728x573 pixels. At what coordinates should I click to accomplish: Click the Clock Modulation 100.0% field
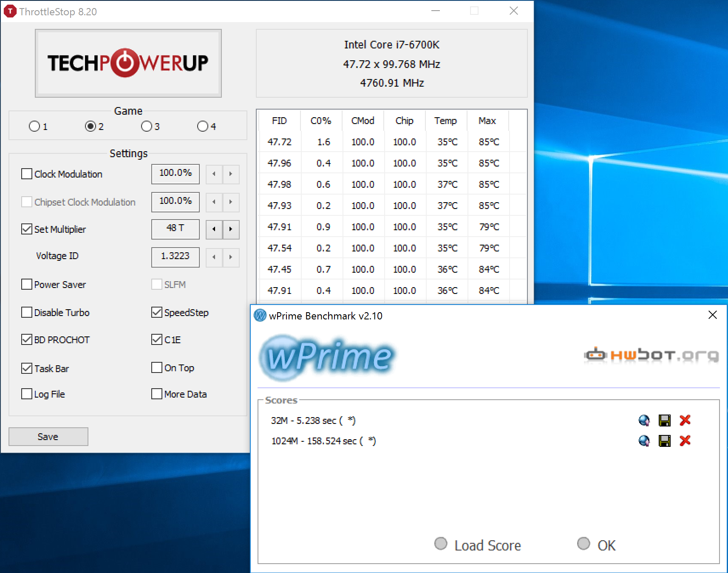(176, 174)
